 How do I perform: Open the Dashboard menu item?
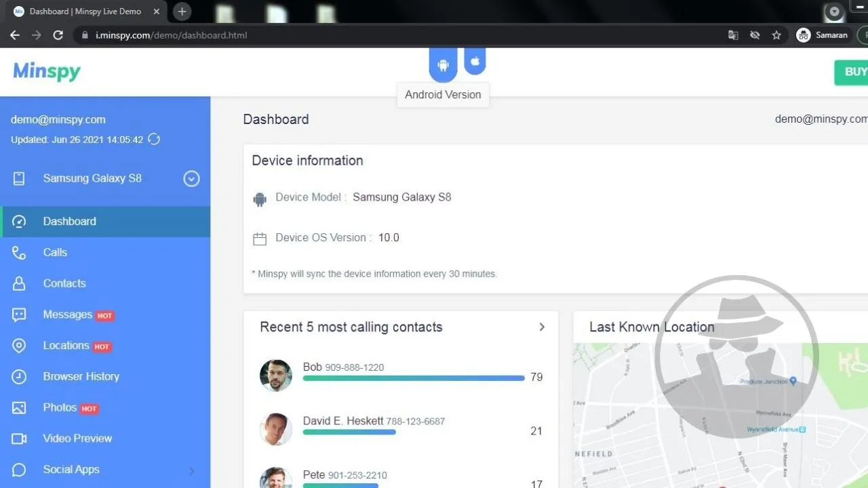click(105, 222)
